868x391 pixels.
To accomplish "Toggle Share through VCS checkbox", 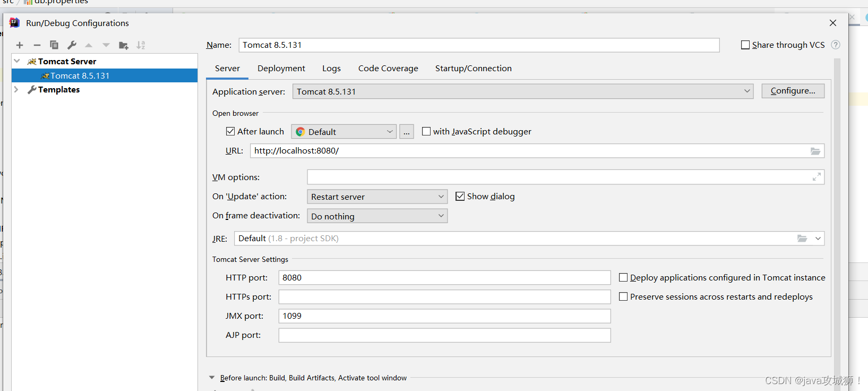I will (x=745, y=45).
